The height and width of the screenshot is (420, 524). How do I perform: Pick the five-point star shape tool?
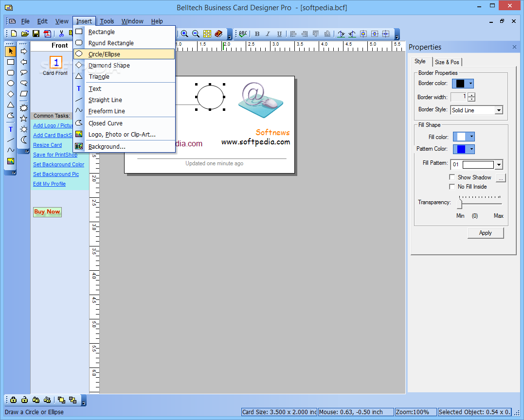pyautogui.click(x=24, y=118)
